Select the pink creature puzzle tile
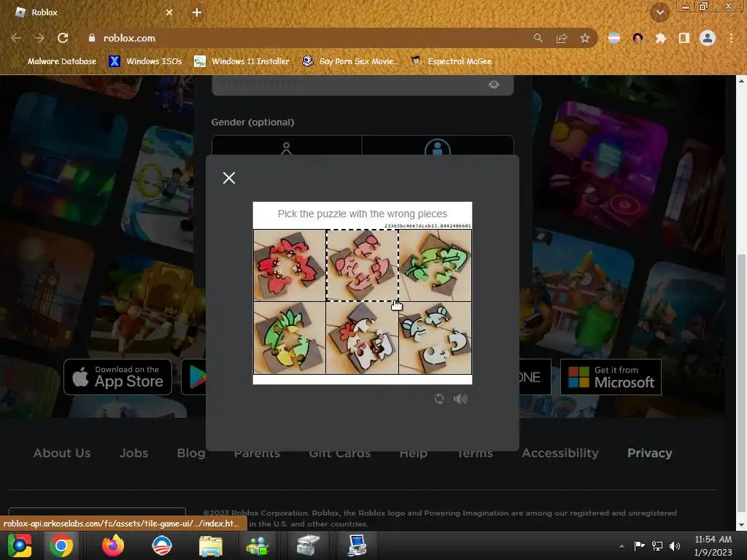This screenshot has height=560, width=747. tap(363, 265)
